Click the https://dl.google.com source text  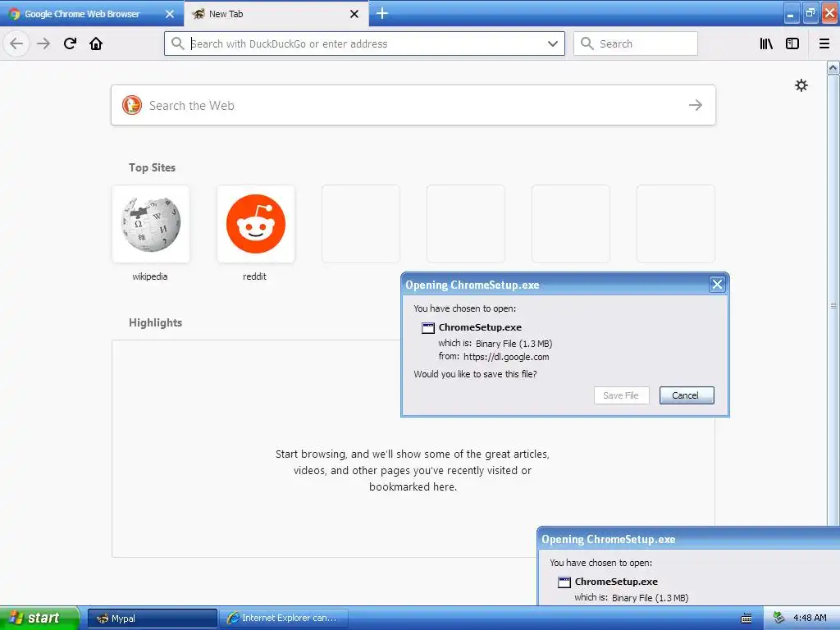506,357
